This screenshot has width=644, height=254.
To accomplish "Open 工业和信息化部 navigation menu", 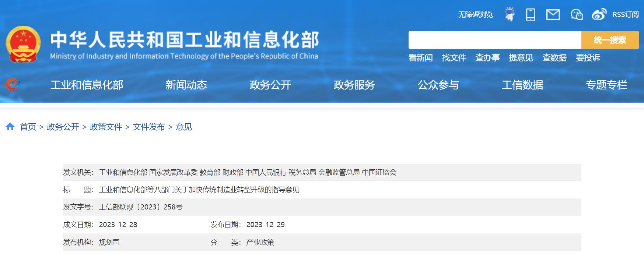I will pos(87,85).
